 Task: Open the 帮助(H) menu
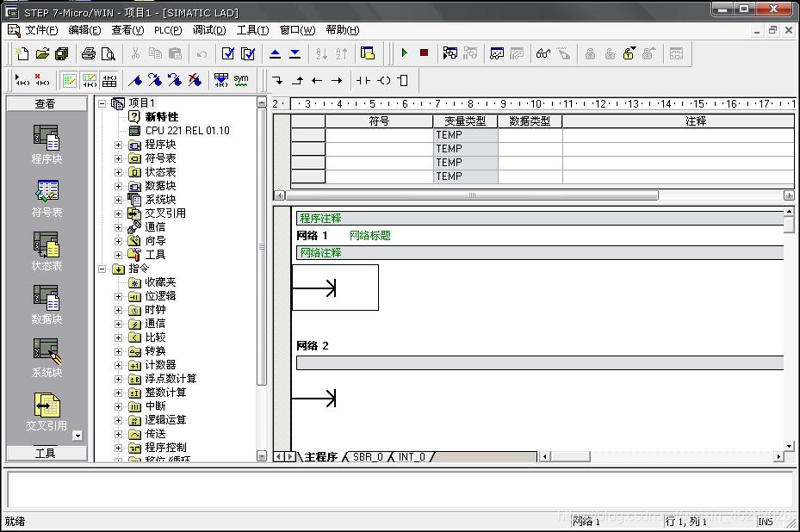tap(343, 30)
